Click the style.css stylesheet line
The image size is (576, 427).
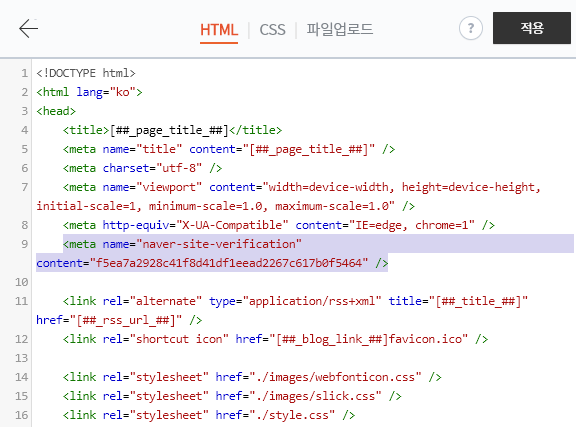point(209,415)
